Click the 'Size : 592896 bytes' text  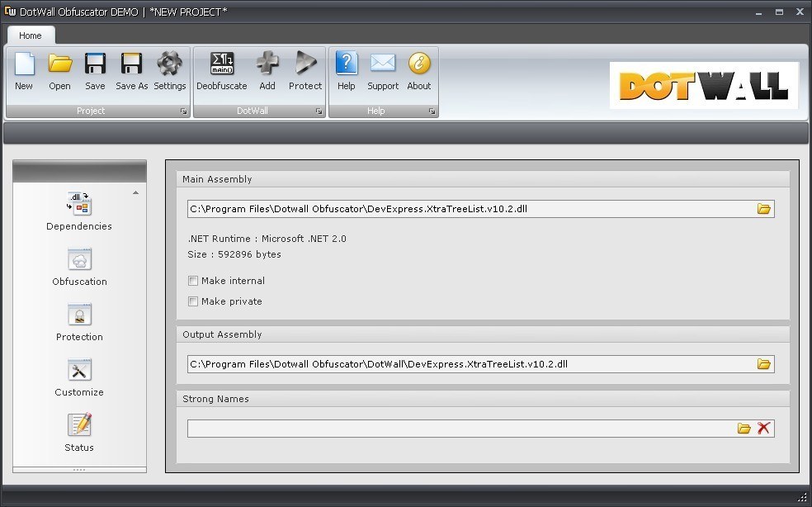pyautogui.click(x=234, y=254)
